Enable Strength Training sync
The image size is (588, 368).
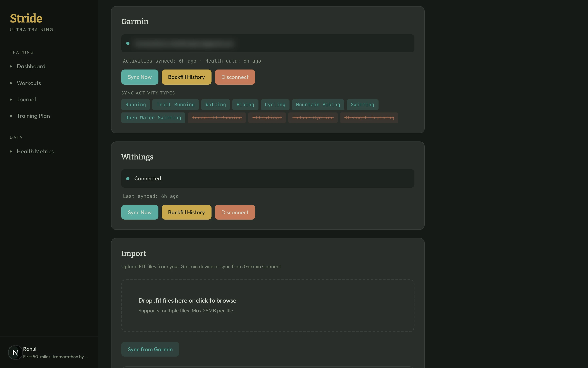369,118
